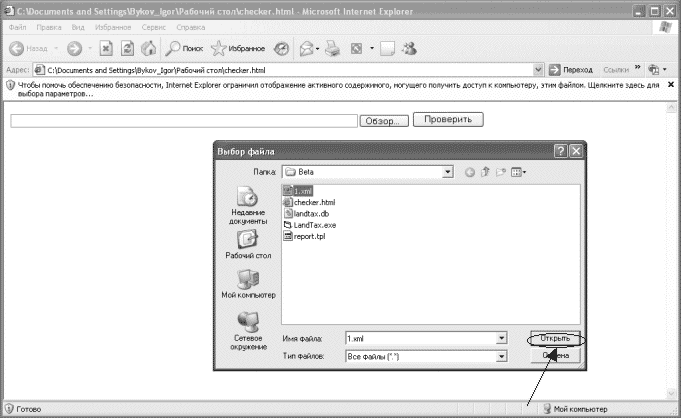Open My Computer (Мой компьютер) shortcut
This screenshot has width=681, height=418.
coord(248,286)
